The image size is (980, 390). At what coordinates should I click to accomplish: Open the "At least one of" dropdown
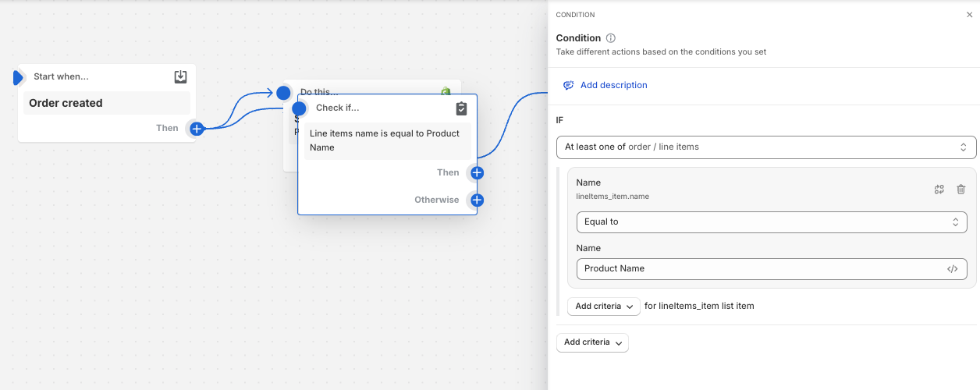pyautogui.click(x=765, y=147)
